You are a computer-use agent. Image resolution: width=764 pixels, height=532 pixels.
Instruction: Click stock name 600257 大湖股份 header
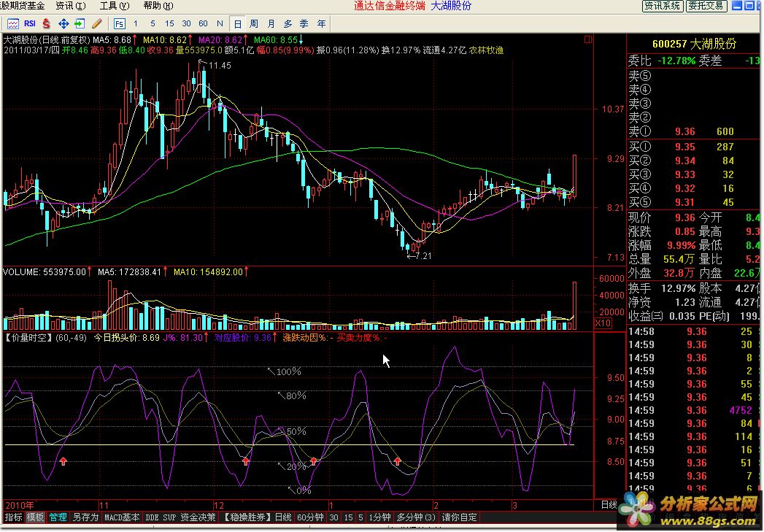pyautogui.click(x=694, y=44)
